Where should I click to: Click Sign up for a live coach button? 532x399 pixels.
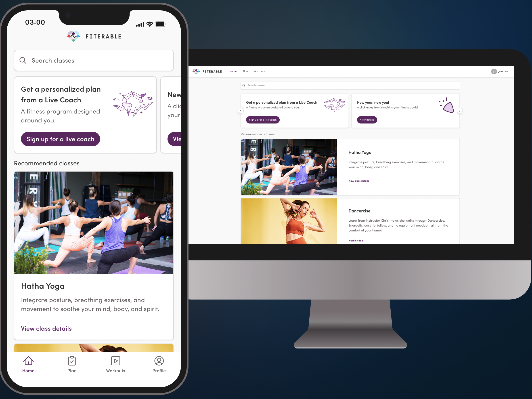click(x=60, y=139)
